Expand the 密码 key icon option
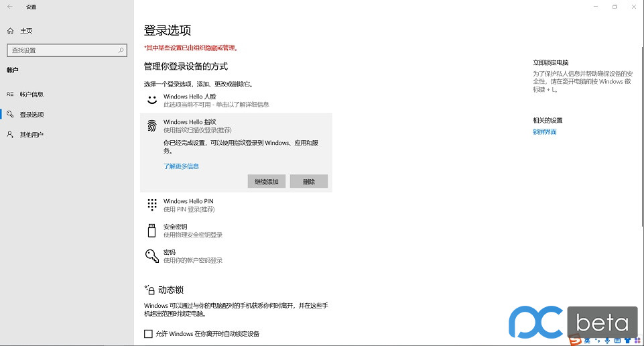 pos(152,255)
